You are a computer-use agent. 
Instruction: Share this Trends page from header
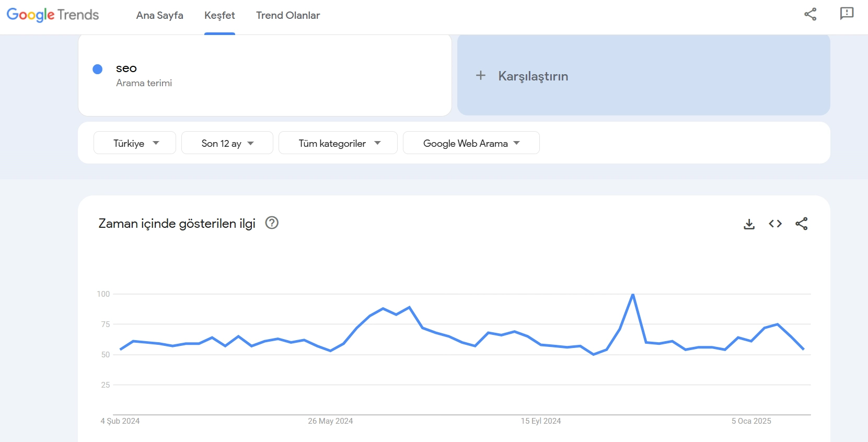tap(810, 14)
